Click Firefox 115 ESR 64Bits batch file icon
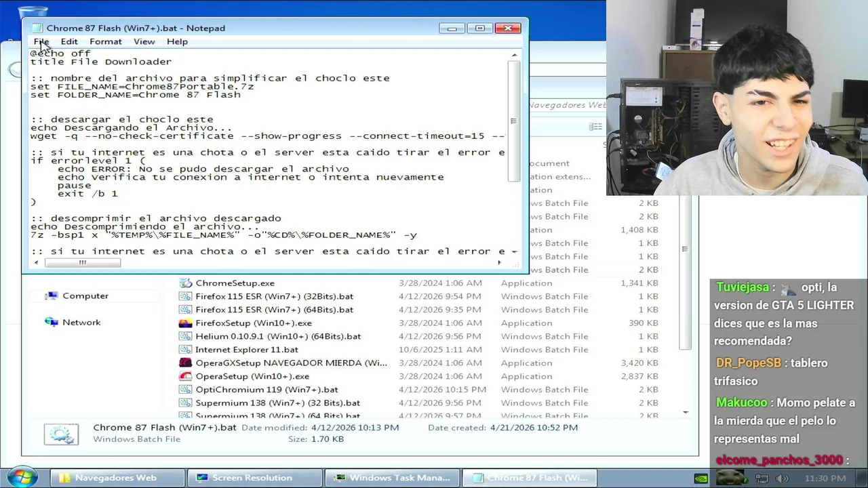The height and width of the screenshot is (488, 868). pyautogui.click(x=185, y=309)
